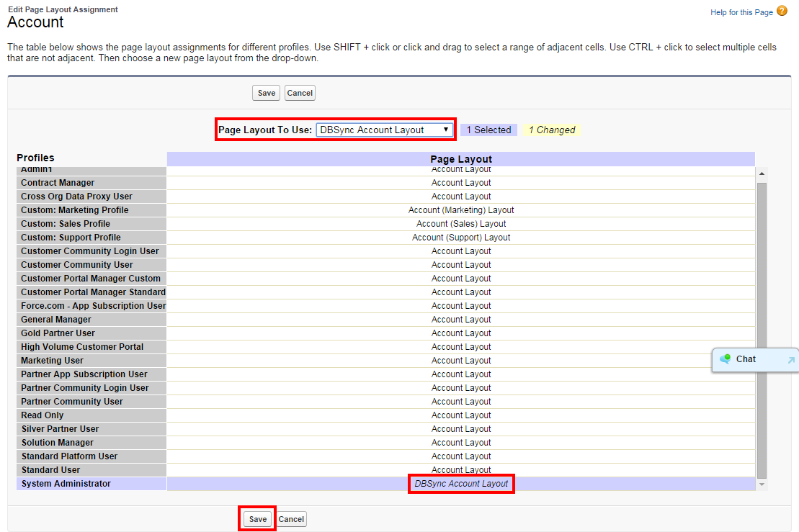Open the Page Layout To Use dropdown
Image resolution: width=799 pixels, height=532 pixels.
[385, 130]
